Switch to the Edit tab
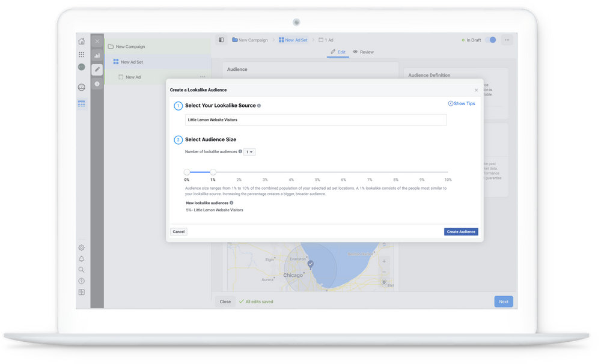 338,52
